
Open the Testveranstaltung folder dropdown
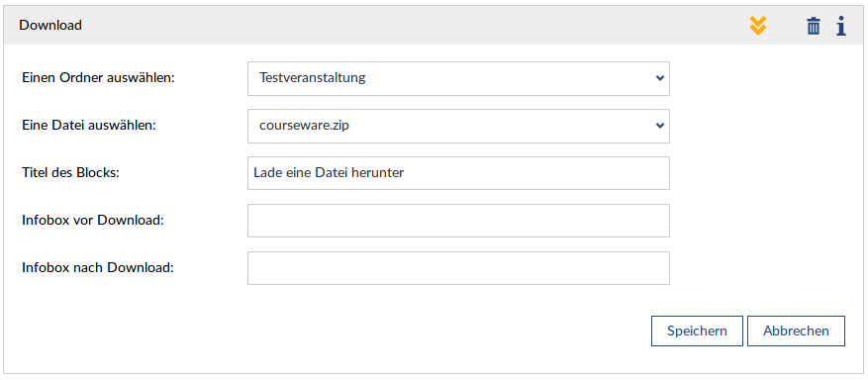[458, 78]
